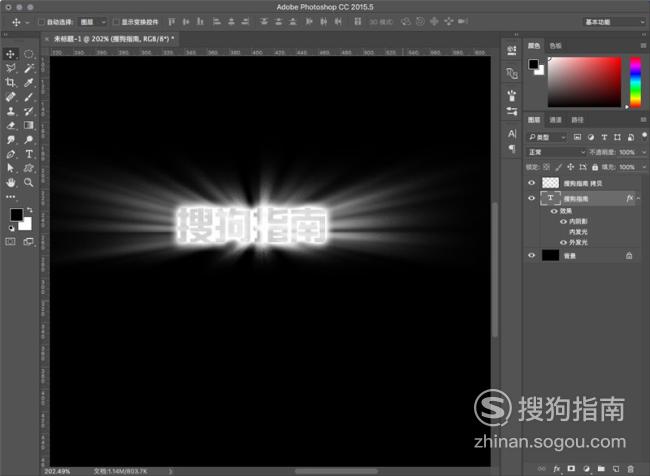This screenshot has height=476, width=650.
Task: Hide the top copy layer eye
Action: point(531,183)
